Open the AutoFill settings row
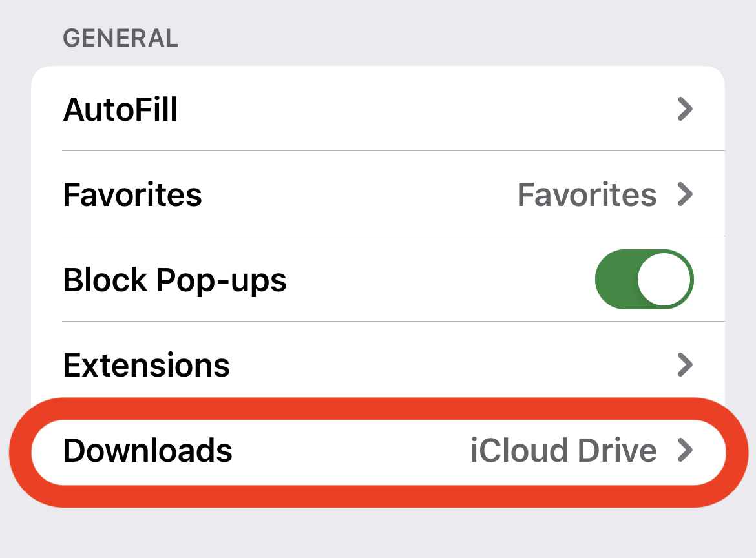Viewport: 756px width, 558px height. pyautogui.click(x=120, y=109)
